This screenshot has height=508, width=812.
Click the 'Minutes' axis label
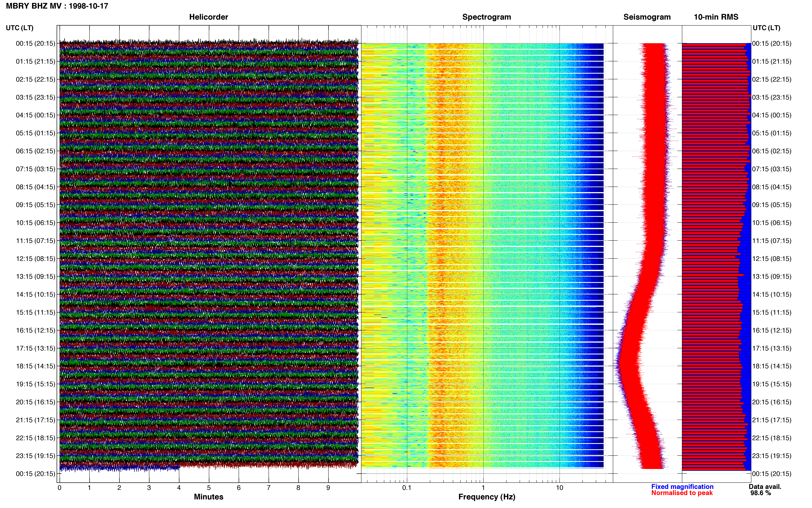tap(209, 497)
